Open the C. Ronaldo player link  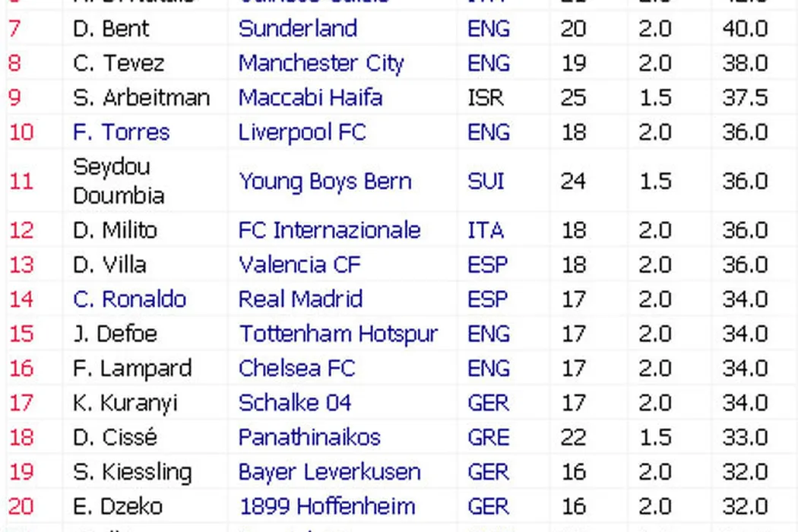[129, 299]
